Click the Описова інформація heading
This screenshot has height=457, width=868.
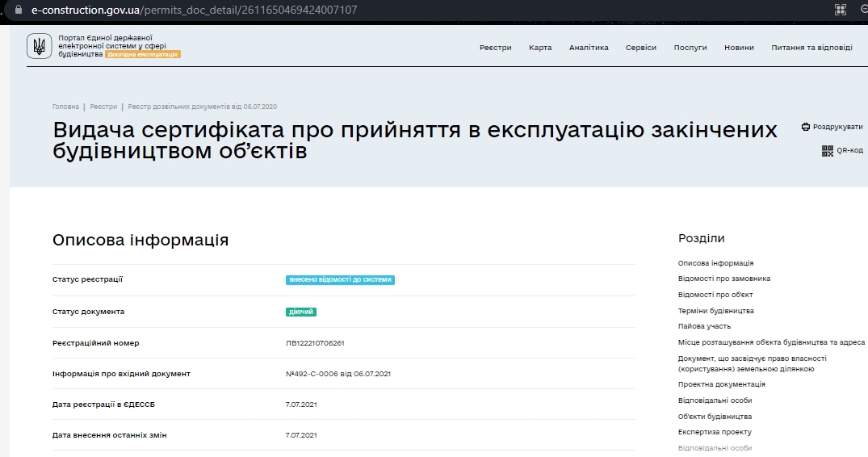[x=140, y=240]
